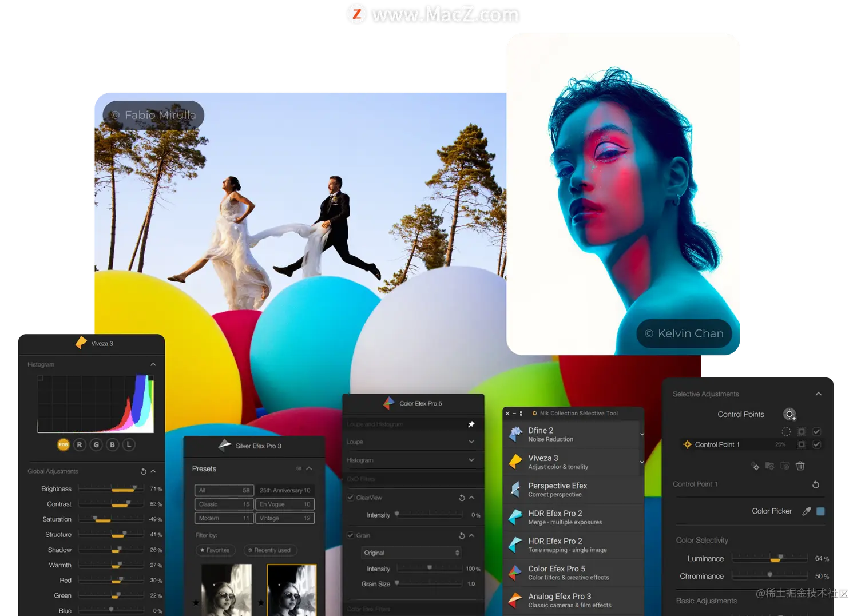Expand the Loupe section in Color Efex

tap(471, 442)
